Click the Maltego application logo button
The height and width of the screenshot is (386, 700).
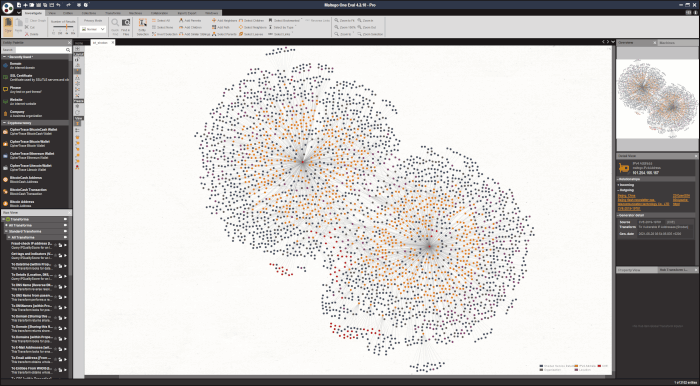pyautogui.click(x=7, y=8)
